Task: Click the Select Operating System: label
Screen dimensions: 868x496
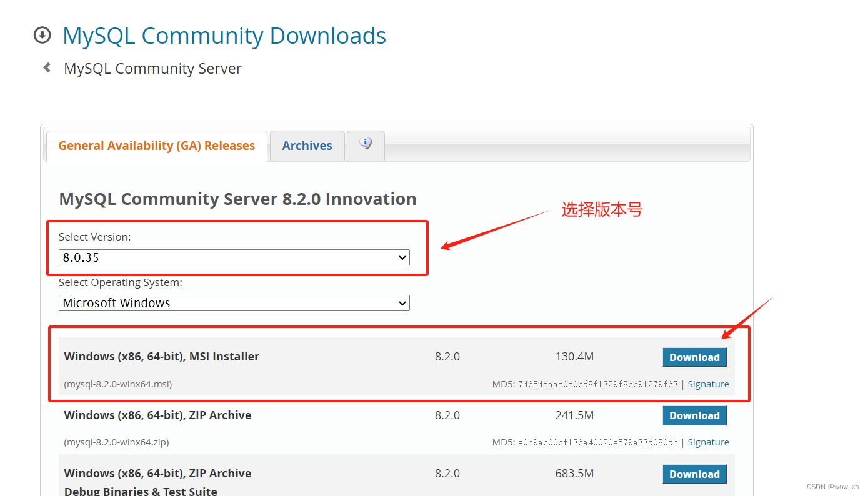Action: [x=121, y=282]
